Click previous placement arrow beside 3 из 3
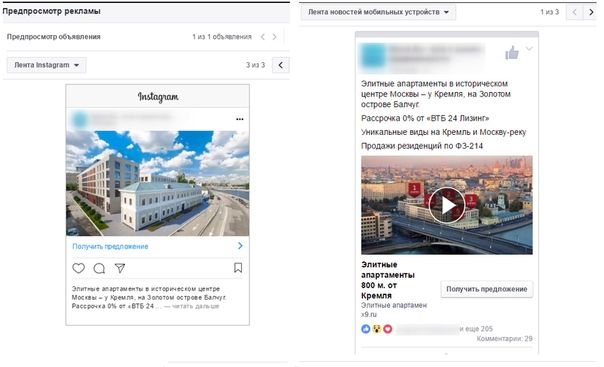604x367 pixels. (280, 65)
